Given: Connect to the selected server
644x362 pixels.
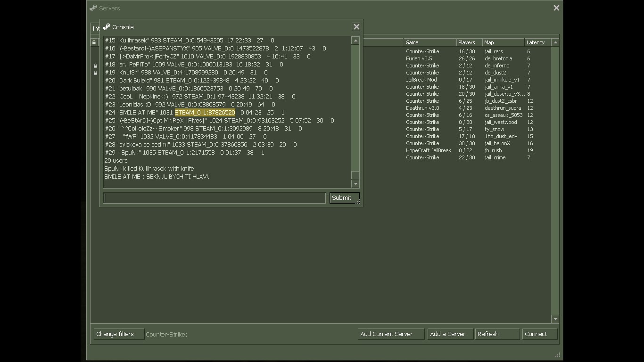Looking at the screenshot, I should click(540, 334).
